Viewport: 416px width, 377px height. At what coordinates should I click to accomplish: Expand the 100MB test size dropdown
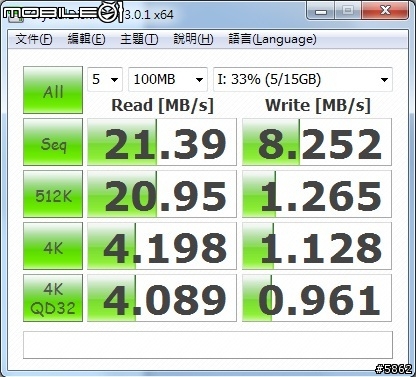tap(168, 79)
